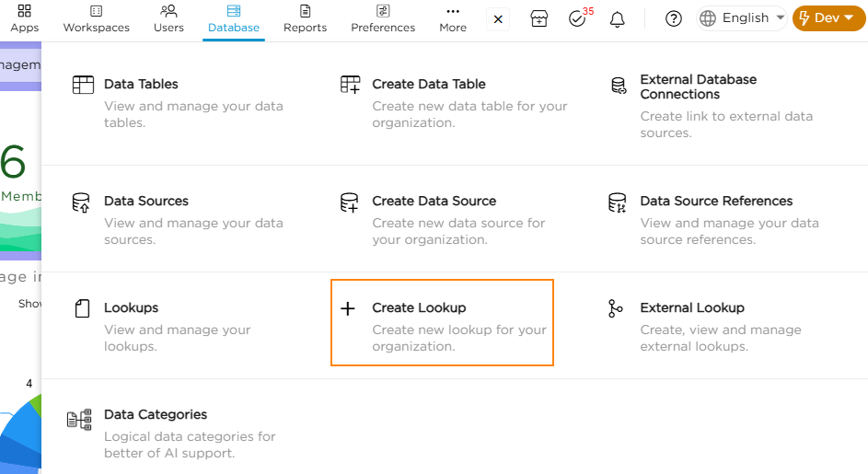Expand the English language dropdown
This screenshot has height=474, width=868.
743,18
